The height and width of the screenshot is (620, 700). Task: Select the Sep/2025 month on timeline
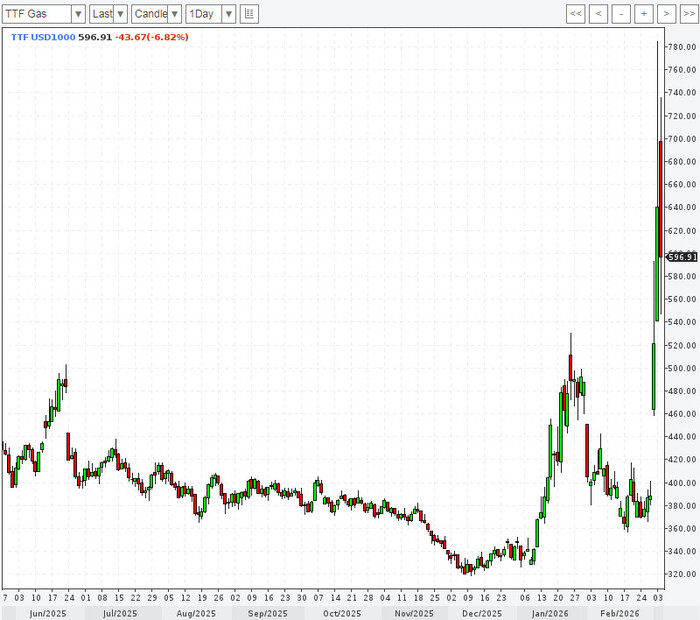(267, 612)
